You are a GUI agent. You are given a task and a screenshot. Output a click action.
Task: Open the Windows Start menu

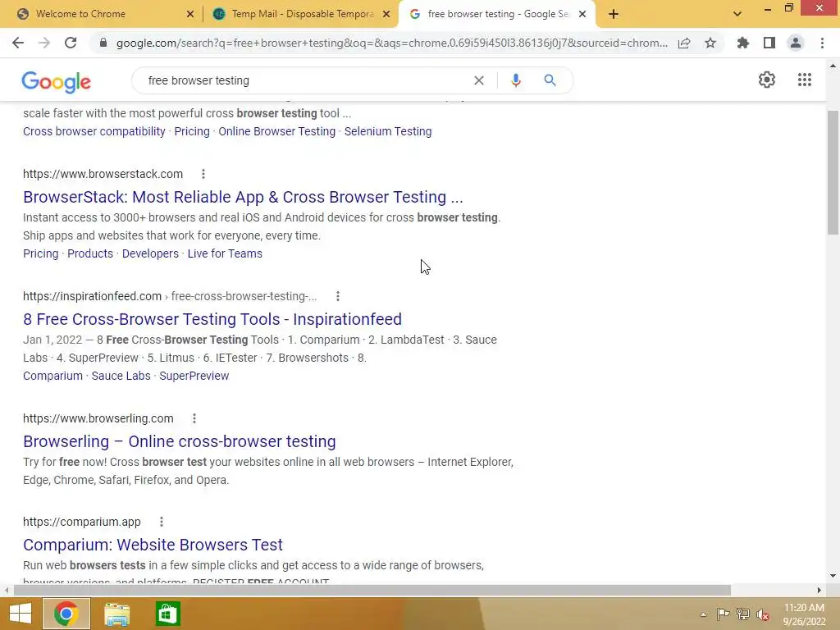pos(21,614)
